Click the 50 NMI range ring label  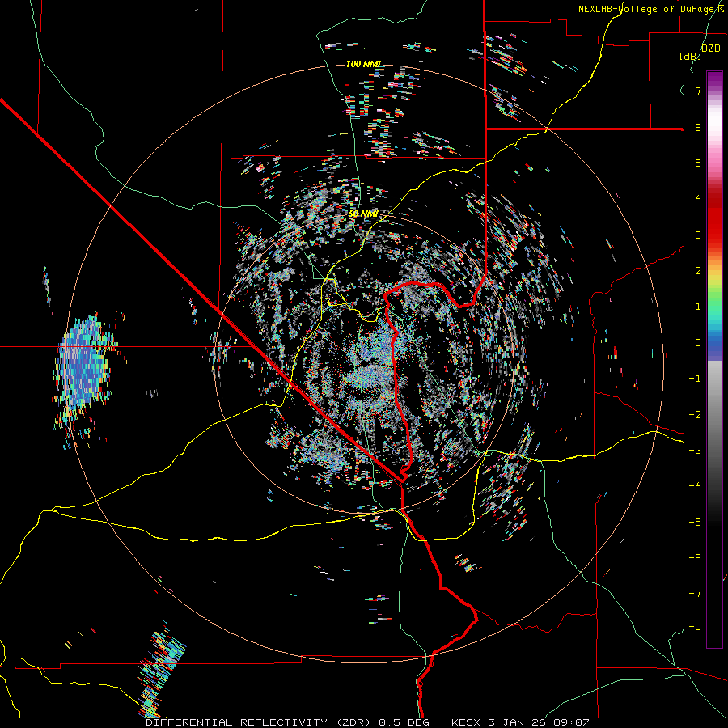tap(363, 214)
